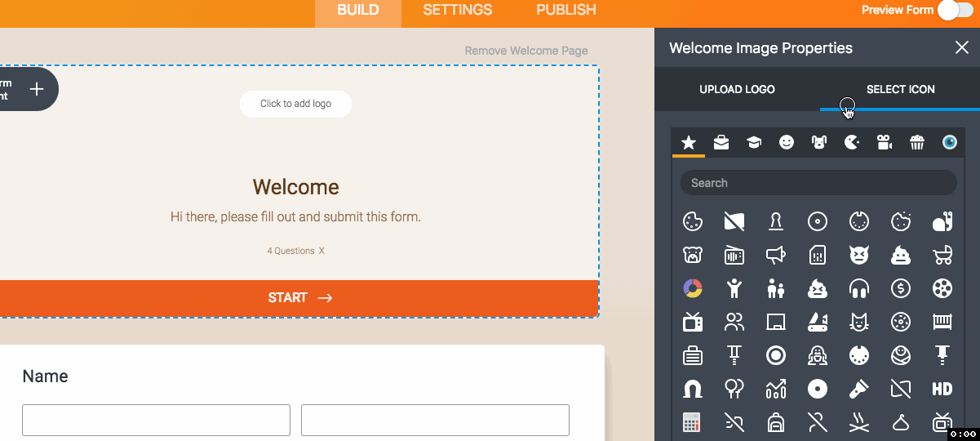Image resolution: width=980 pixels, height=441 pixels.
Task: Switch to the smiley face icon category
Action: click(786, 143)
